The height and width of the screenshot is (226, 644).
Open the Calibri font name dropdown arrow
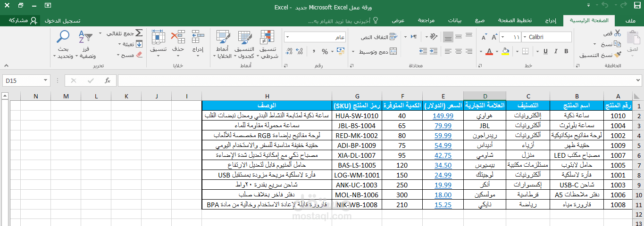point(525,37)
